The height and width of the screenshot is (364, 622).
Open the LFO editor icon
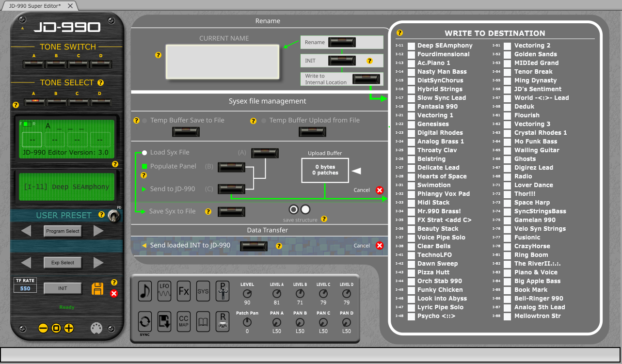164,291
